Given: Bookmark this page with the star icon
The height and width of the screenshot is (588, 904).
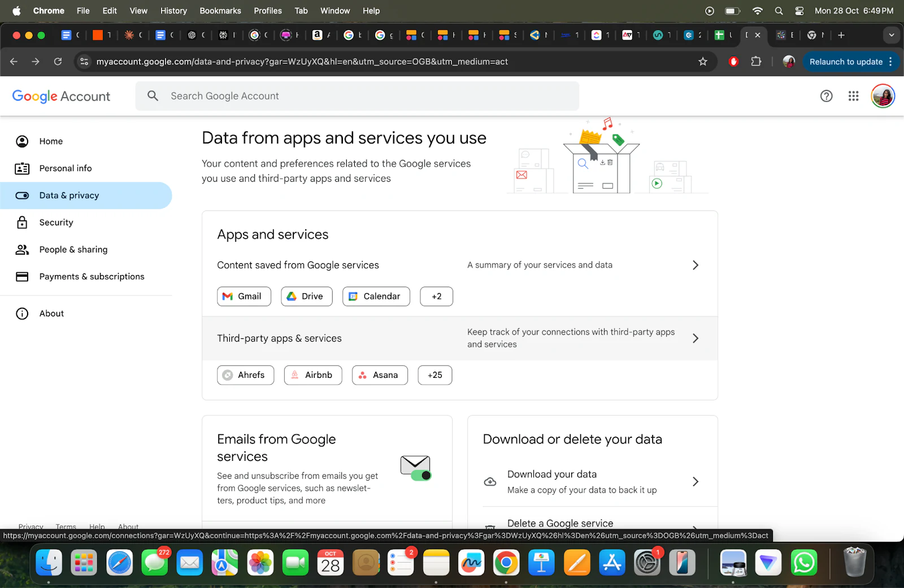Looking at the screenshot, I should (703, 62).
